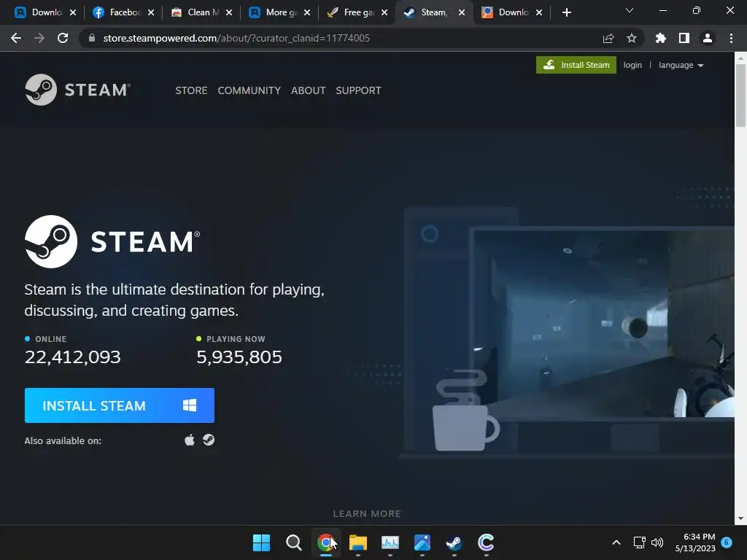Open the STORE menu
The width and height of the screenshot is (747, 560).
pos(191,90)
